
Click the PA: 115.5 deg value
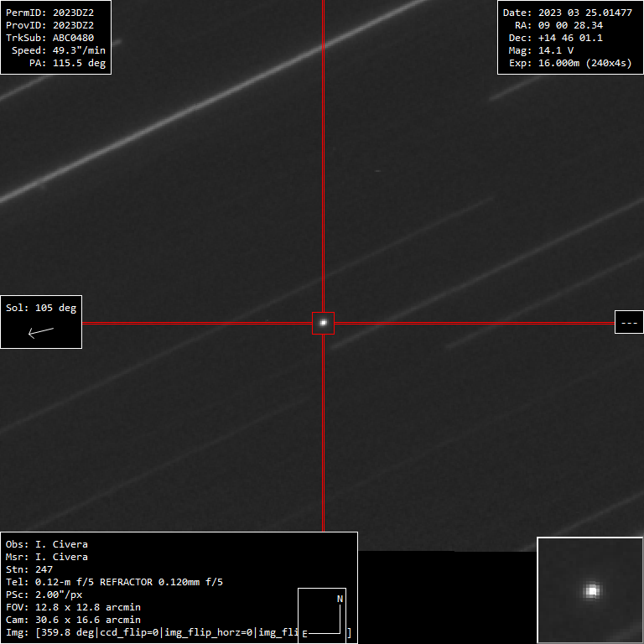[79, 63]
